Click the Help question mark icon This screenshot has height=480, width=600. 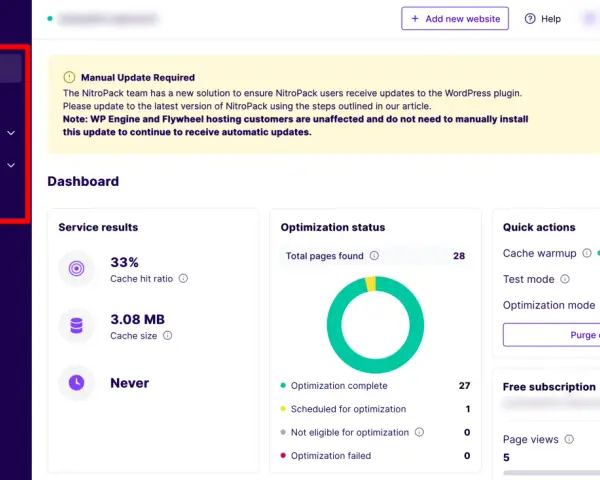[530, 19]
